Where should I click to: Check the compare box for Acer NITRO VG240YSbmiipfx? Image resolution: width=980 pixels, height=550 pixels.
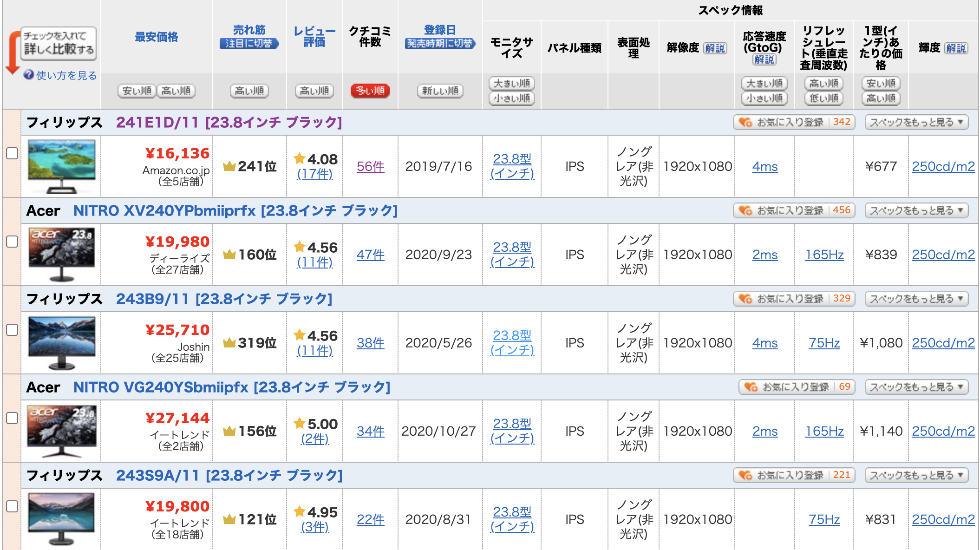tap(12, 418)
